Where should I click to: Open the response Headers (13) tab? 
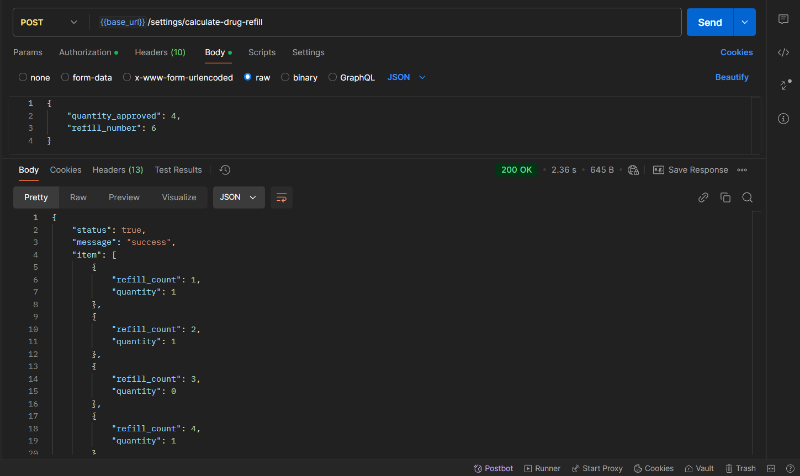(118, 170)
